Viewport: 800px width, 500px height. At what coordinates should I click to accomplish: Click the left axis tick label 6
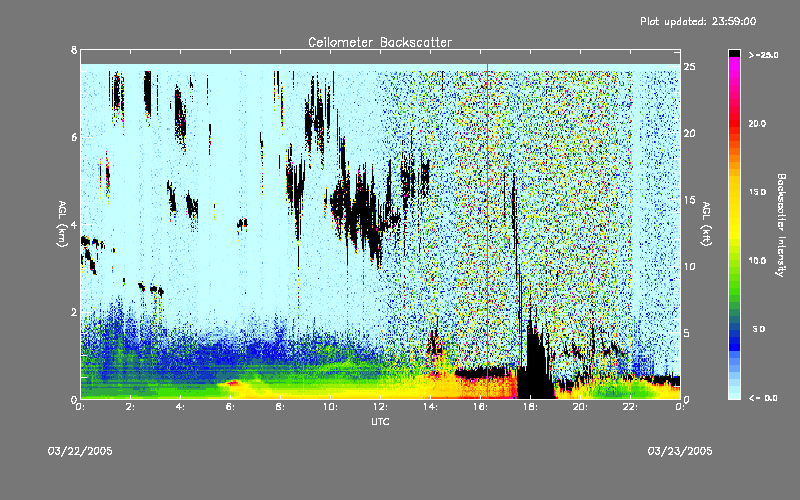(74, 137)
